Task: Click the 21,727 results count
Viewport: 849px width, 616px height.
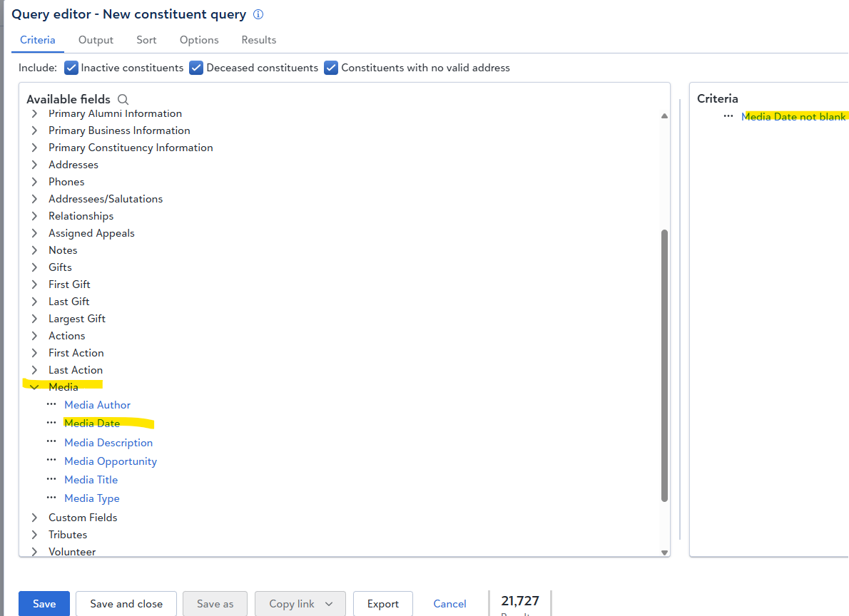Action: click(520, 601)
